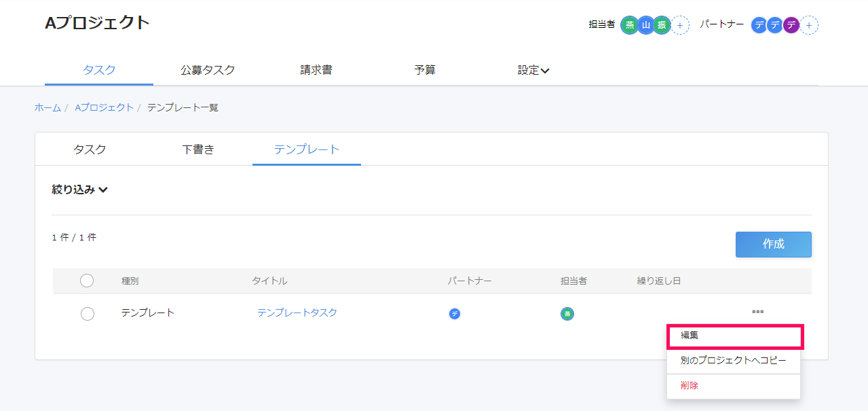
Task: Choose 削除 from the context menu
Action: pos(734,386)
